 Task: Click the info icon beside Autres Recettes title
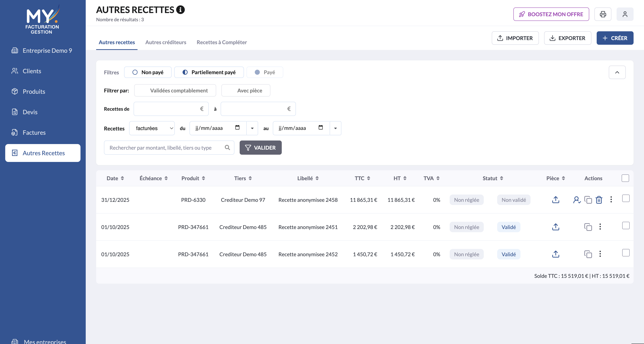coord(180,10)
